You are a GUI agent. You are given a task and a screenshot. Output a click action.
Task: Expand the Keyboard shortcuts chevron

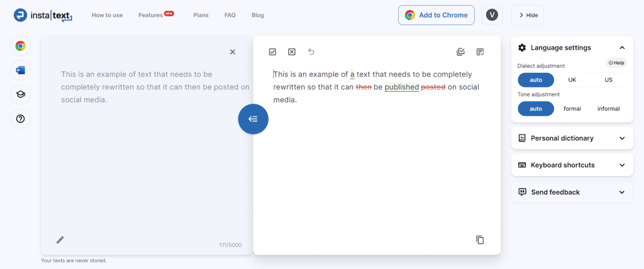[622, 165]
